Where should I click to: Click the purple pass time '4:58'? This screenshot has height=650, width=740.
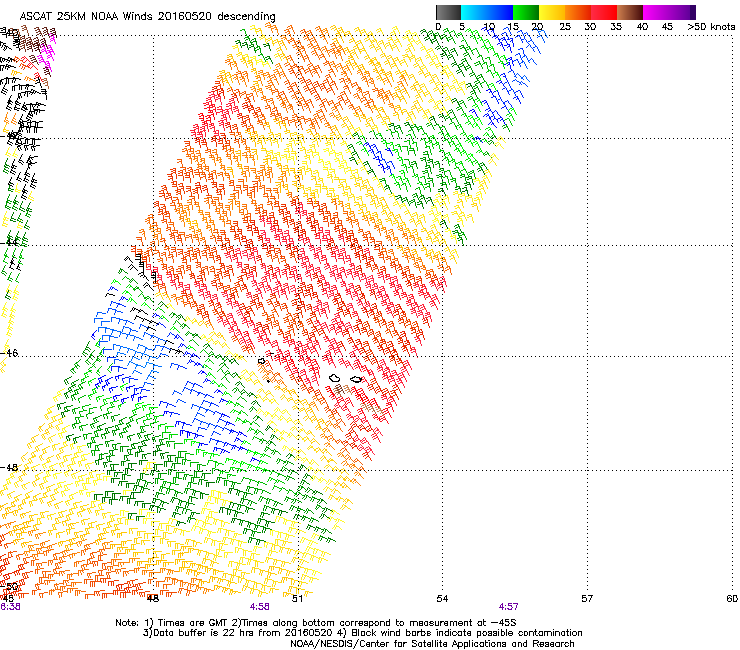[260, 607]
